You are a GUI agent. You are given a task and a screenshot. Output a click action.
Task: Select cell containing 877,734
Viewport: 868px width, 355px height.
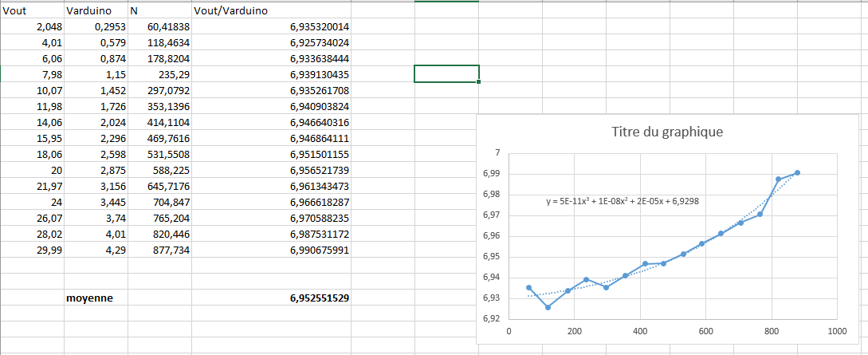click(x=159, y=250)
